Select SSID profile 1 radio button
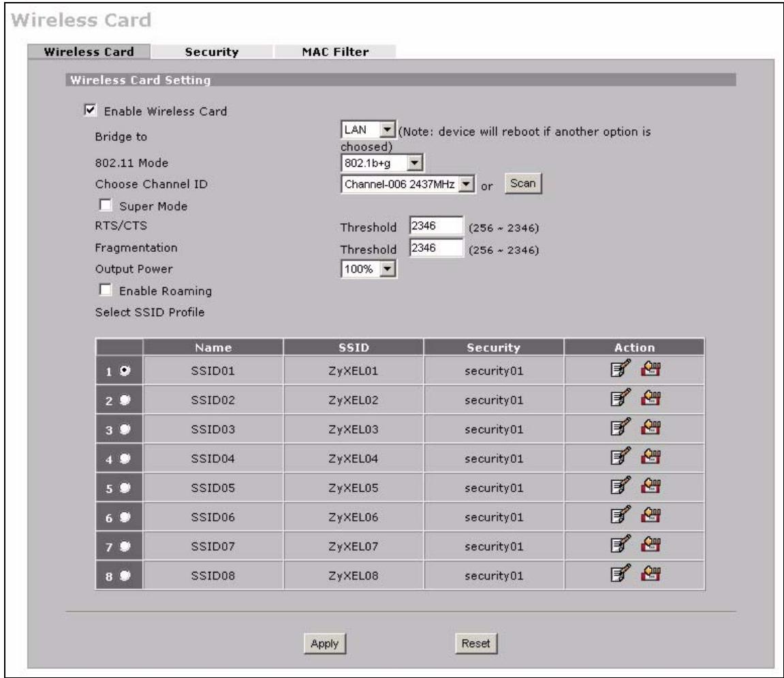 125,370
